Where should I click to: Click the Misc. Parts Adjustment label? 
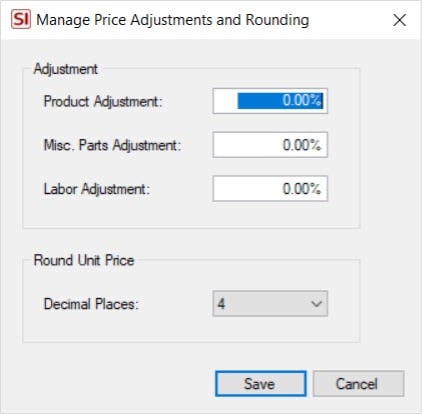[112, 145]
